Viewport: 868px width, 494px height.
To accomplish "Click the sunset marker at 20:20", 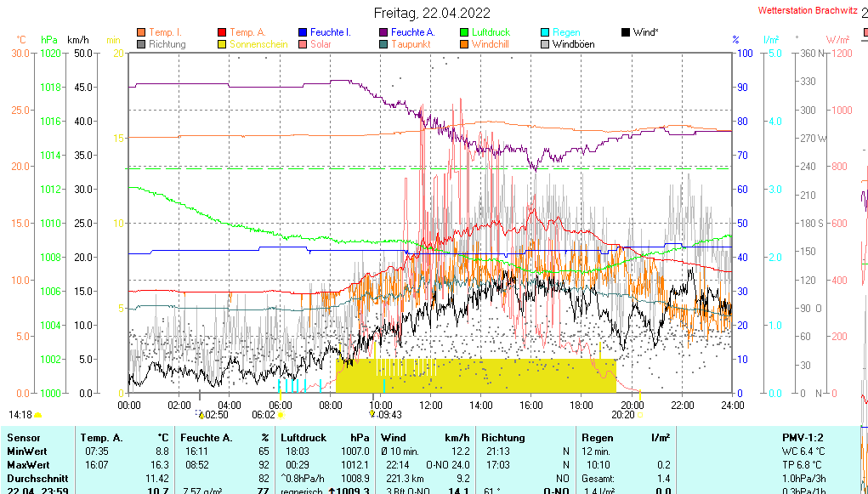I will pos(639,415).
